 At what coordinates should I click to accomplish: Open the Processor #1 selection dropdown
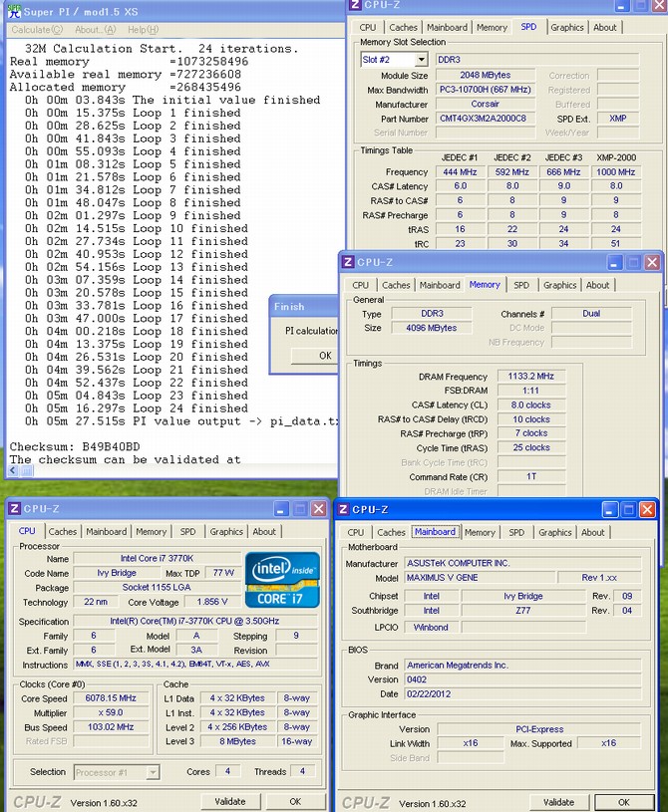pos(153,772)
